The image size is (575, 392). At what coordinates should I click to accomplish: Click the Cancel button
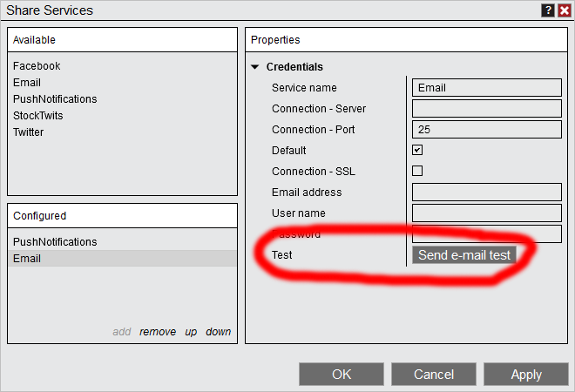[x=434, y=375]
